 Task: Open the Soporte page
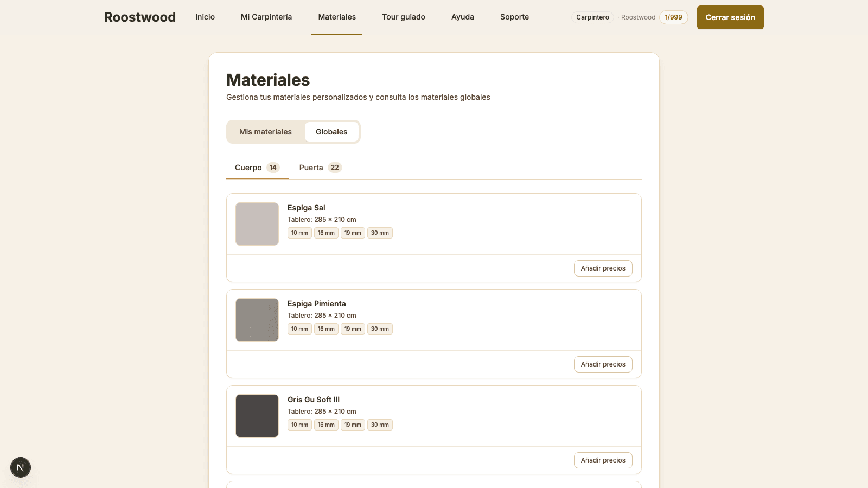pyautogui.click(x=514, y=17)
